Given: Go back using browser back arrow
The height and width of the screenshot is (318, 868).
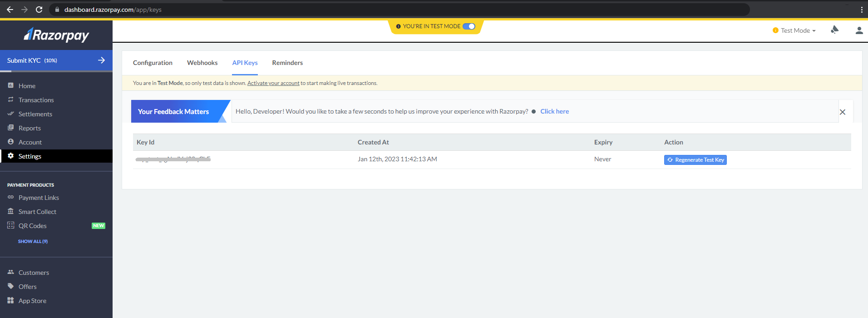Looking at the screenshot, I should pyautogui.click(x=10, y=10).
